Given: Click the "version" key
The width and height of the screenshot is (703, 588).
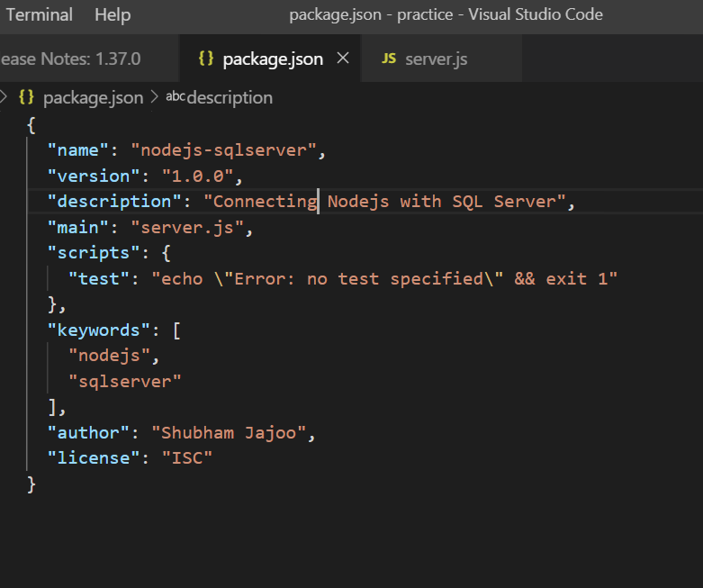Looking at the screenshot, I should click(94, 176).
